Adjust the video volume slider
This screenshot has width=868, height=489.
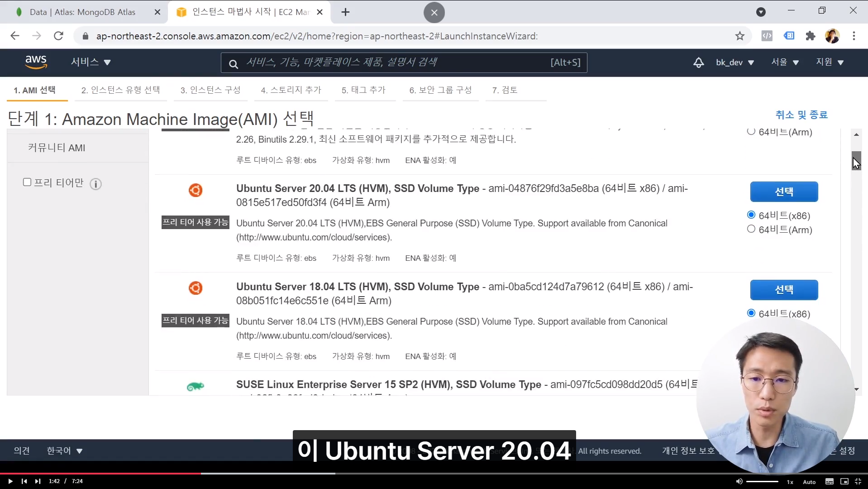[x=762, y=482]
